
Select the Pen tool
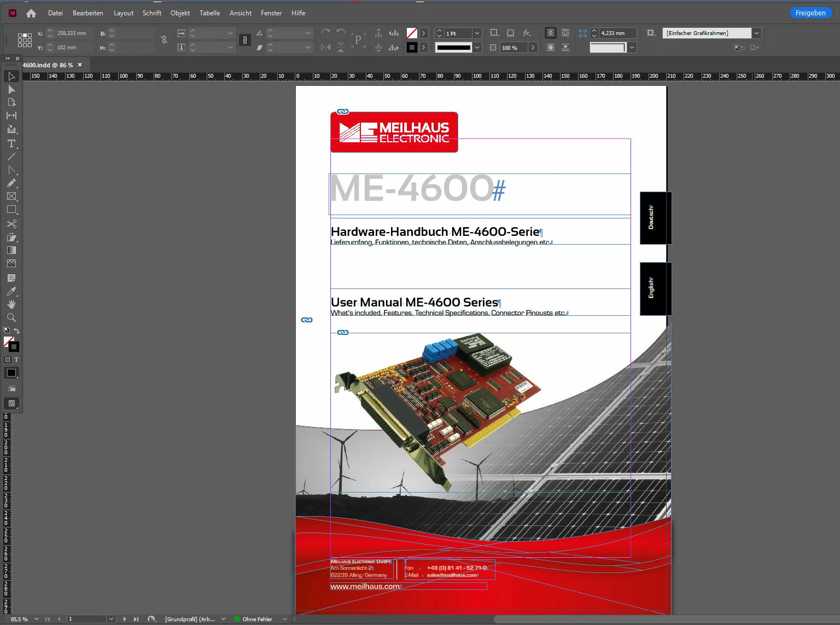(x=11, y=170)
